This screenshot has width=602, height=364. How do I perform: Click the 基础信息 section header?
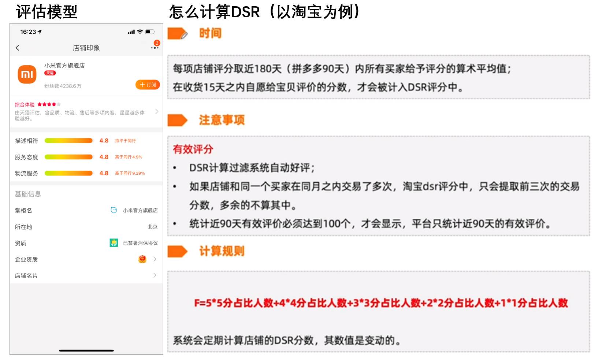[28, 194]
